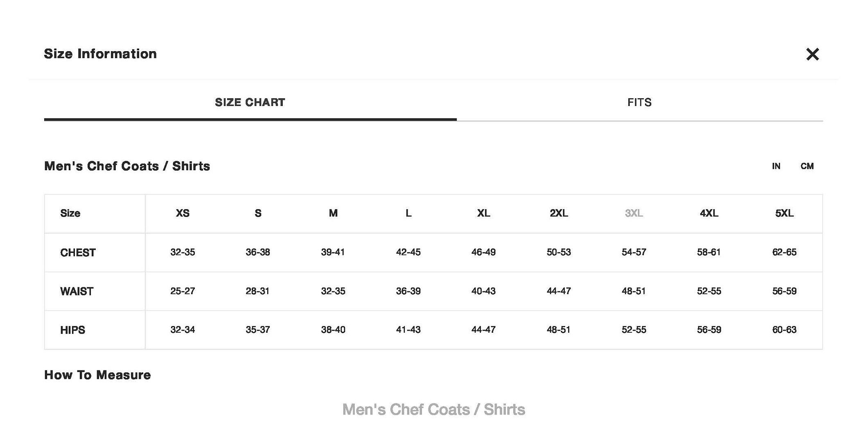This screenshot has height=426, width=868.
Task: Select the 5XL size column header
Action: (784, 213)
